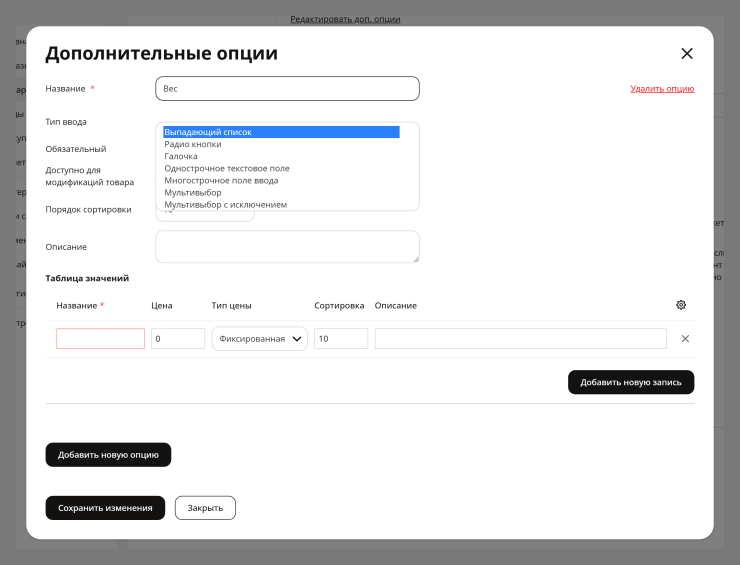Select Мультивыбор option in list
The image size is (740, 565).
pyautogui.click(x=193, y=193)
